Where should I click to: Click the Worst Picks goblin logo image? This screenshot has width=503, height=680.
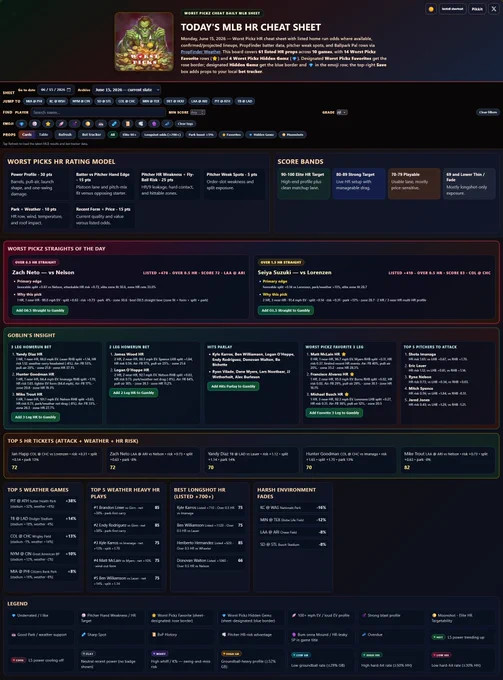click(144, 41)
